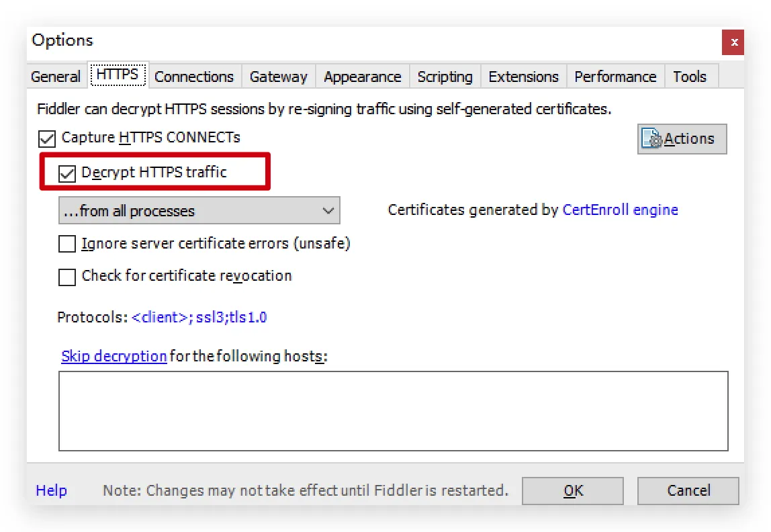This screenshot has height=532, width=771.
Task: Toggle Decrypt HTTPS traffic checkbox
Action: [x=67, y=173]
